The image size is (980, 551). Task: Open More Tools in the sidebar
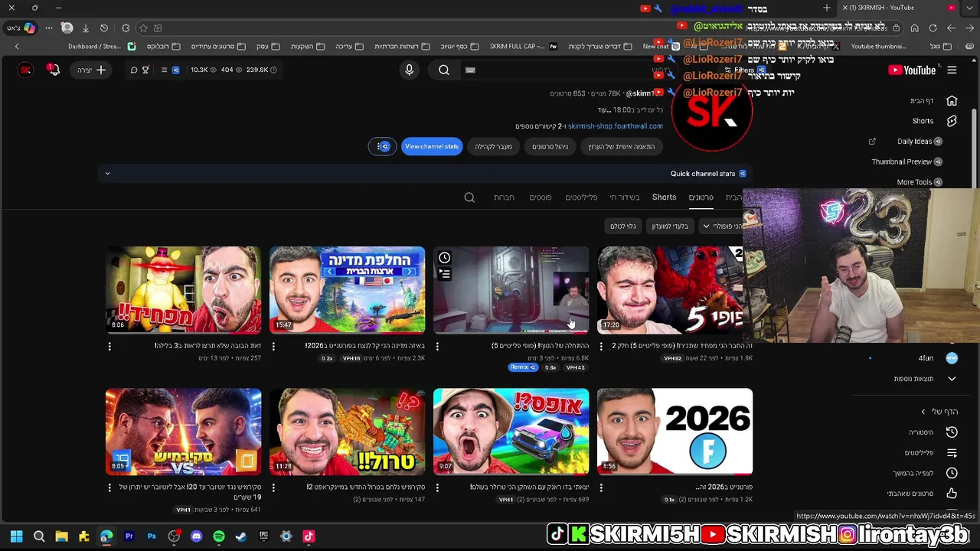920,182
